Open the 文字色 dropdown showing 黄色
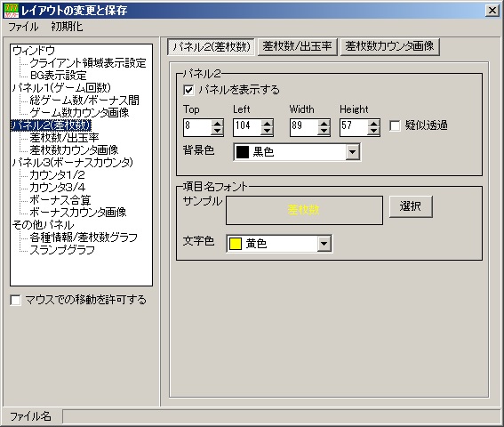Viewport: 504px width, 427px height. click(x=279, y=244)
